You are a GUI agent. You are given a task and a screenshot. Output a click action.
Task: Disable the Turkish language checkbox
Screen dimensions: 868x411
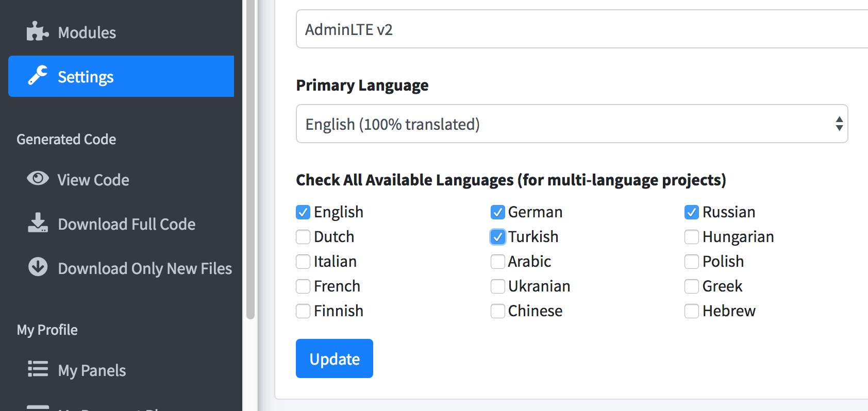(x=497, y=237)
